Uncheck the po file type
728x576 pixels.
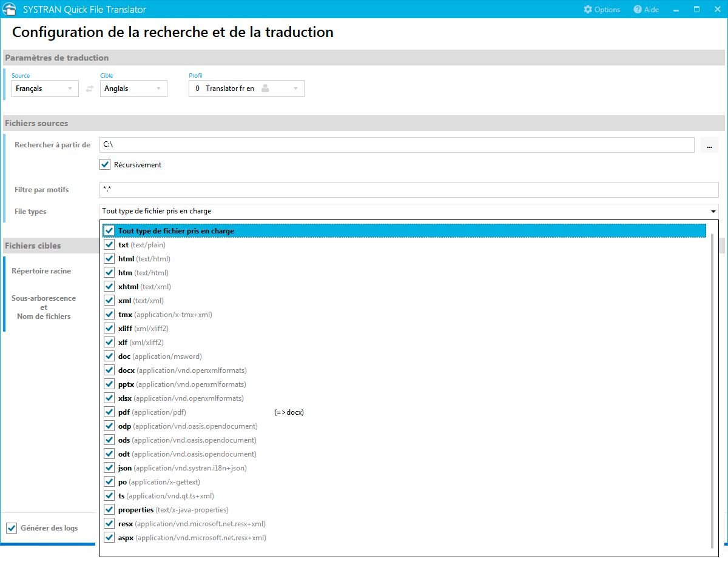tap(109, 482)
